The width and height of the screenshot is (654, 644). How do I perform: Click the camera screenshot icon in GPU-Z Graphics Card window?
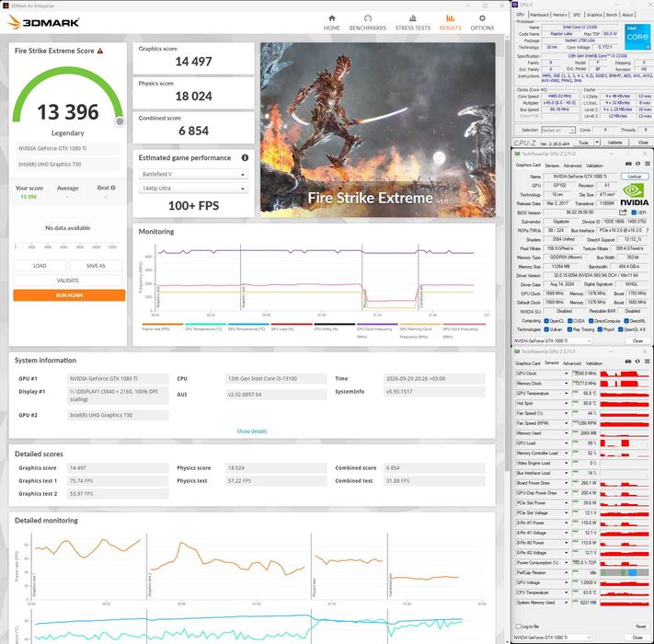[x=628, y=164]
